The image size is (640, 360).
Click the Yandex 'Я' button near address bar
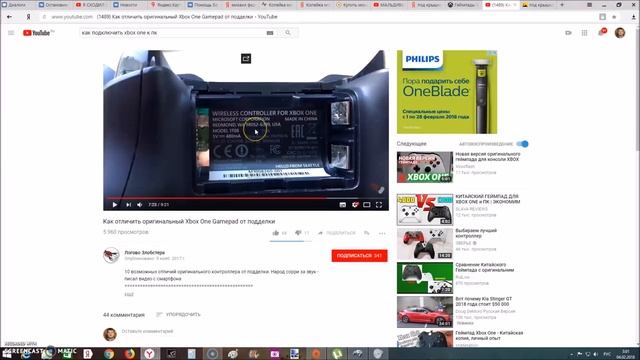(28, 17)
